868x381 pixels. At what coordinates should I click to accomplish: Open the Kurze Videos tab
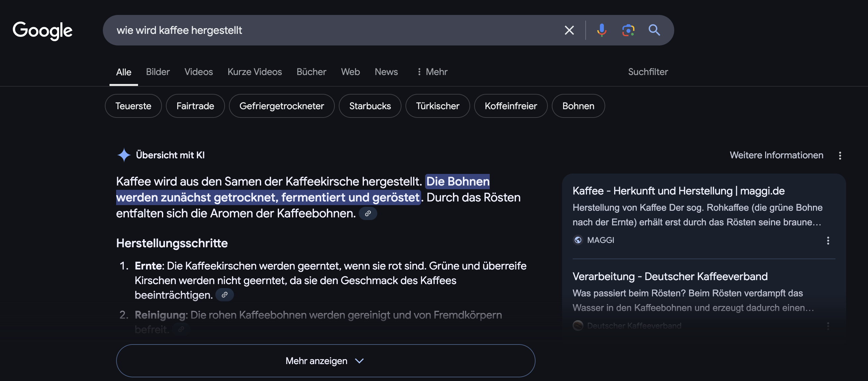click(255, 72)
